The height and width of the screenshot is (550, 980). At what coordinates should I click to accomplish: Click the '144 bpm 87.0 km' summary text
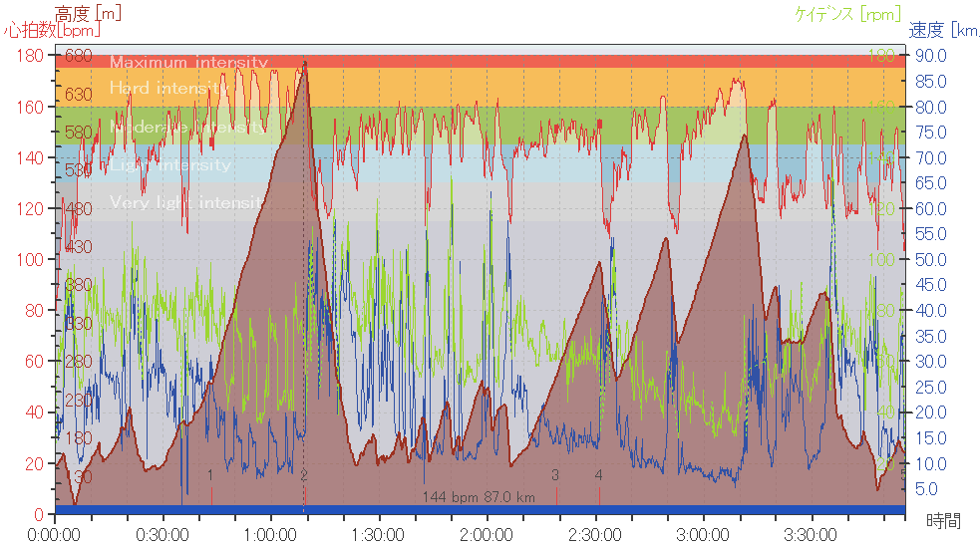pyautogui.click(x=479, y=497)
